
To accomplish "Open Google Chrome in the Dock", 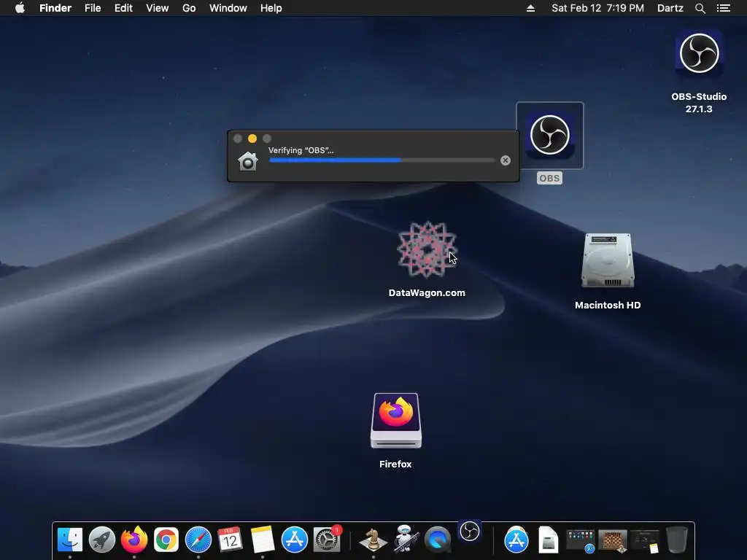I will click(166, 540).
